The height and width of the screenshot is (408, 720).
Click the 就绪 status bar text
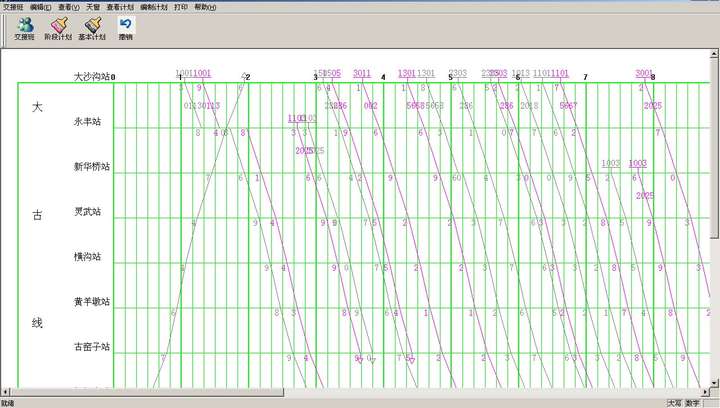point(8,403)
